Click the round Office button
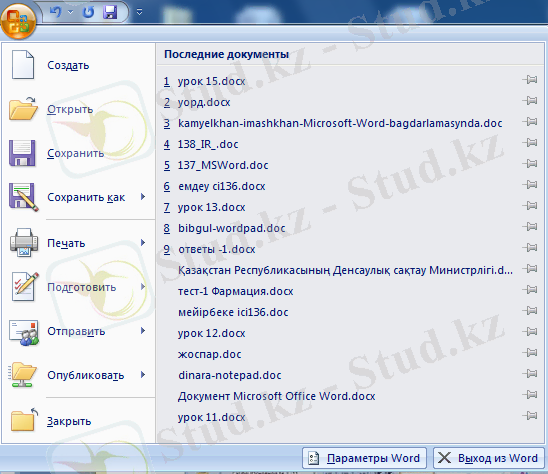This screenshot has height=474, width=548. (19, 21)
